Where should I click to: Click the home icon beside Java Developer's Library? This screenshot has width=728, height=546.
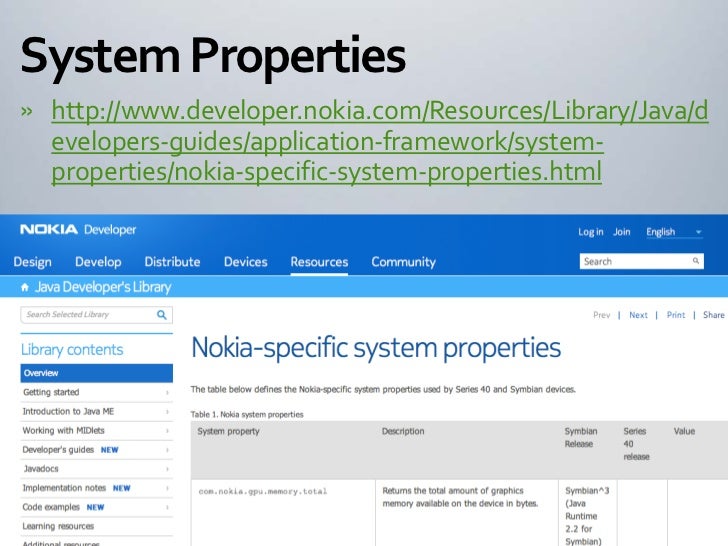[25, 287]
